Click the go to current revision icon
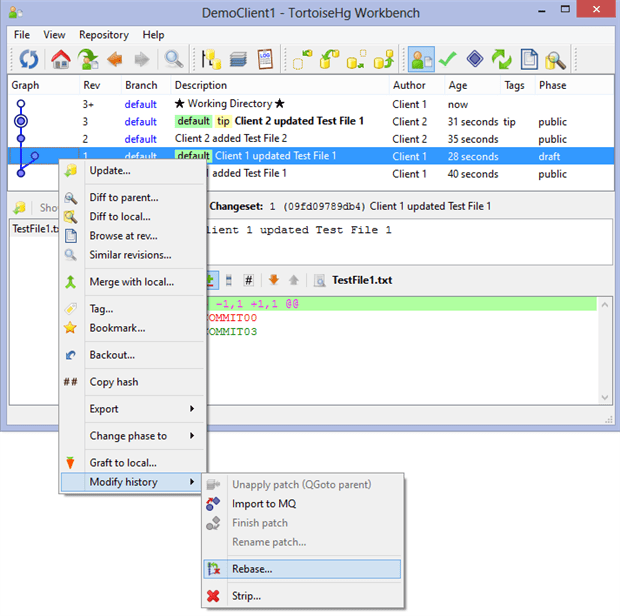 pos(88,59)
